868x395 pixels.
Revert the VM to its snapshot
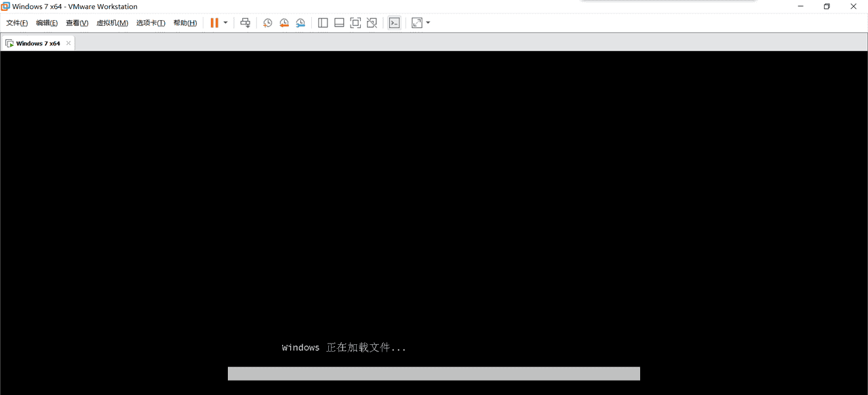pyautogui.click(x=283, y=22)
